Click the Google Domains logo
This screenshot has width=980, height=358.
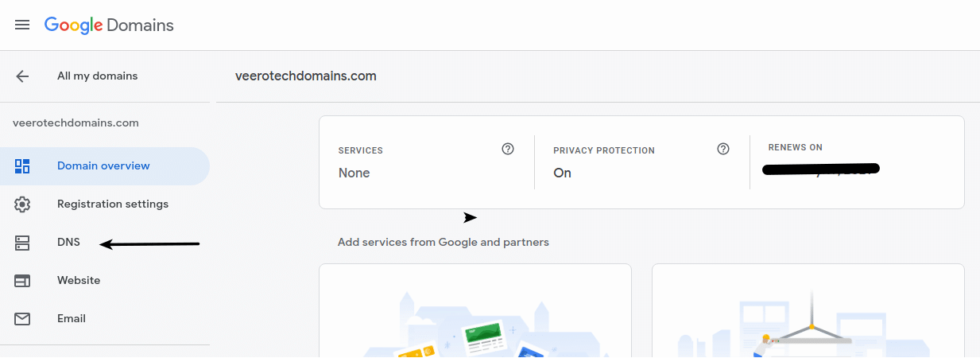(109, 25)
